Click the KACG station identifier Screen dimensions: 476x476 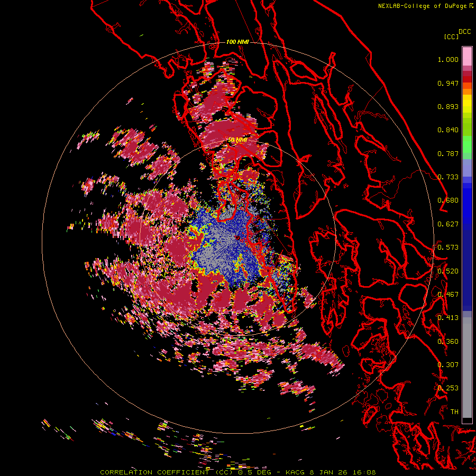pyautogui.click(x=295, y=472)
